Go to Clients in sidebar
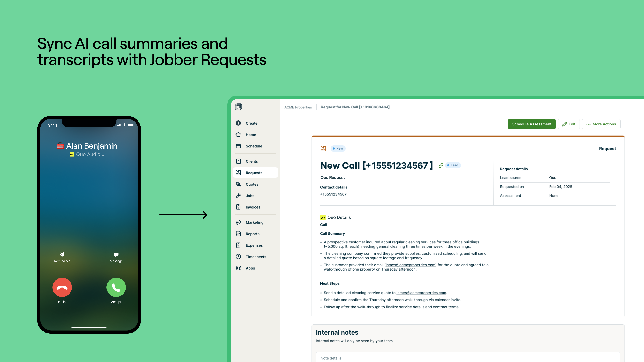Screen dimensions: 644x362 click(x=252, y=161)
